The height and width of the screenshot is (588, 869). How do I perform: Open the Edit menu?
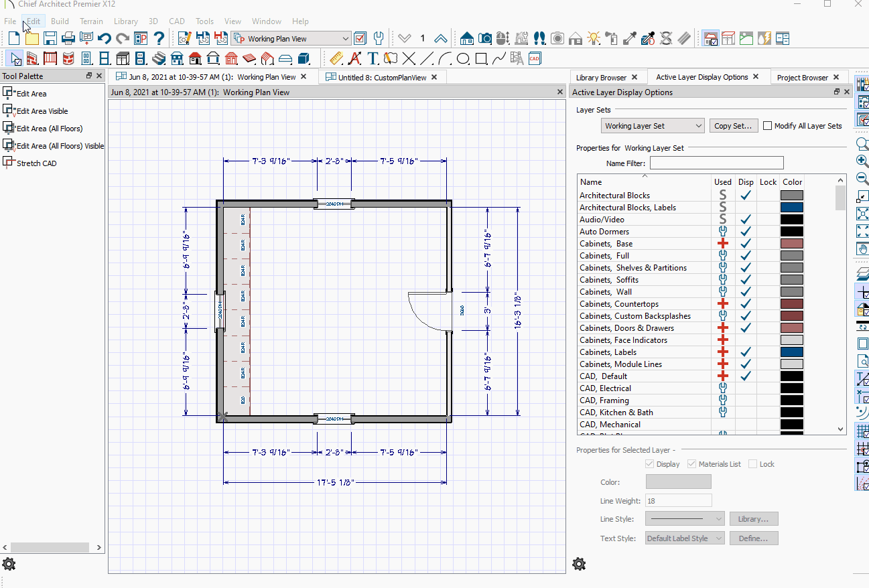33,21
